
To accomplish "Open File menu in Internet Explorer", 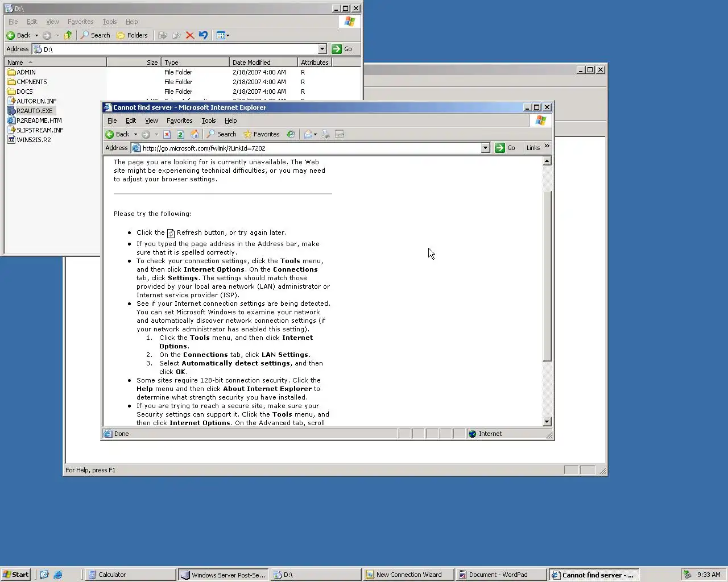I will [x=112, y=120].
